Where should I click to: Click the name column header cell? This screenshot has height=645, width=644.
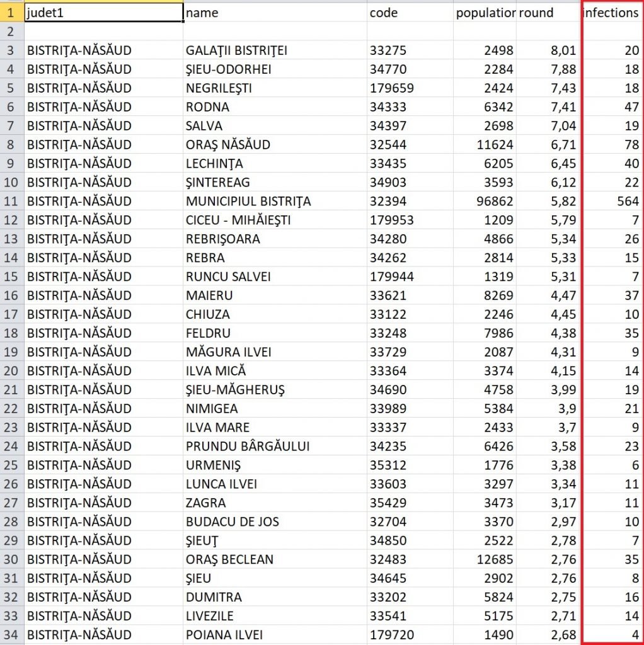(275, 13)
